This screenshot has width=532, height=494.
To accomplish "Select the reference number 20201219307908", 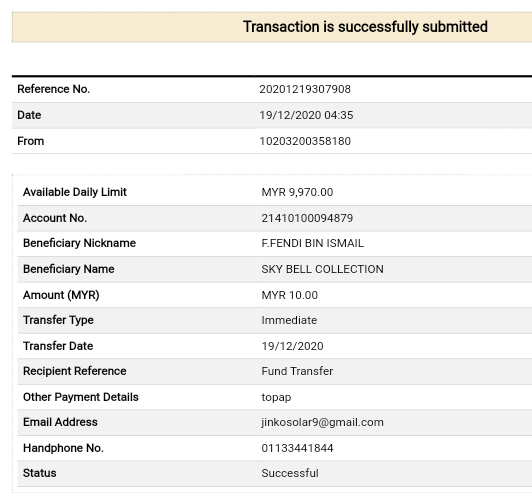I will click(305, 89).
